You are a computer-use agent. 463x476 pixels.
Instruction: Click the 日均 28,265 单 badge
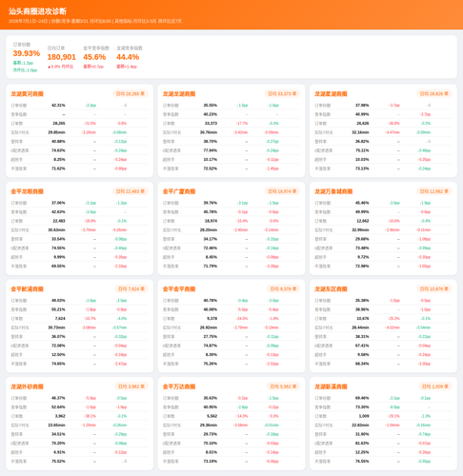click(x=131, y=93)
